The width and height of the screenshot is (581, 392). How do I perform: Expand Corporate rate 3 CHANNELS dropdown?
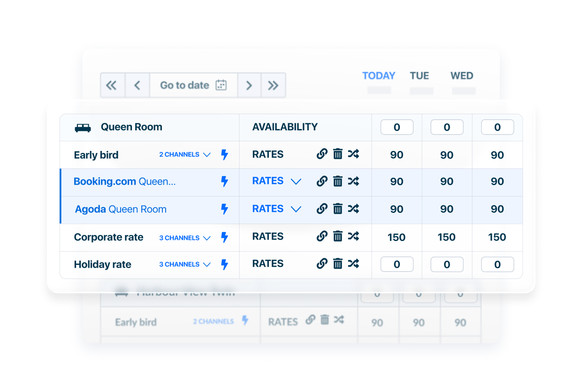[x=185, y=238]
